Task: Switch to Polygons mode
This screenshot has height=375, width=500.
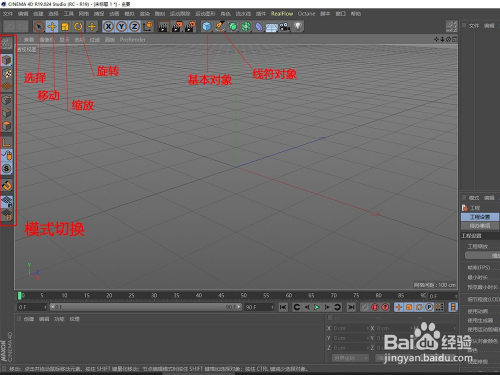Action: click(x=7, y=126)
